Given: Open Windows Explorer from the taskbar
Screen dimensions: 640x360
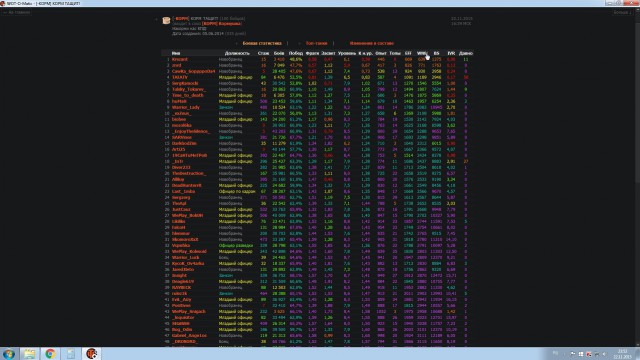Looking at the screenshot, I should (x=29, y=353).
